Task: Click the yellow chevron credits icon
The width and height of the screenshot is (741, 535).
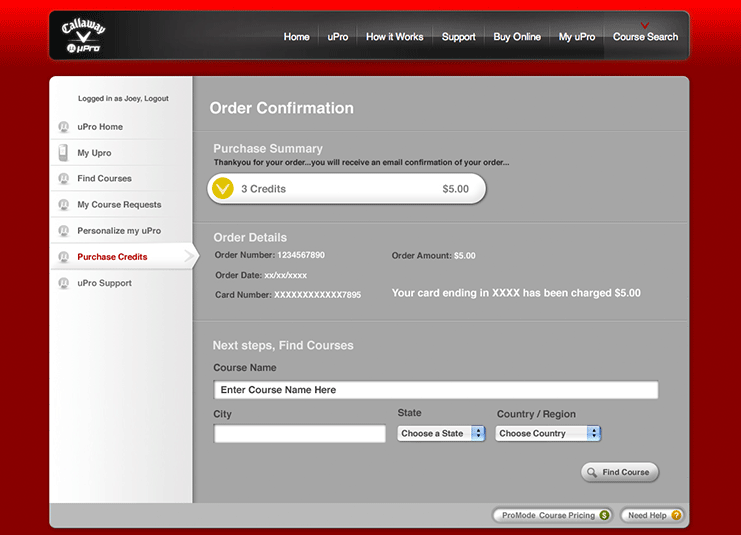Action: point(223,189)
